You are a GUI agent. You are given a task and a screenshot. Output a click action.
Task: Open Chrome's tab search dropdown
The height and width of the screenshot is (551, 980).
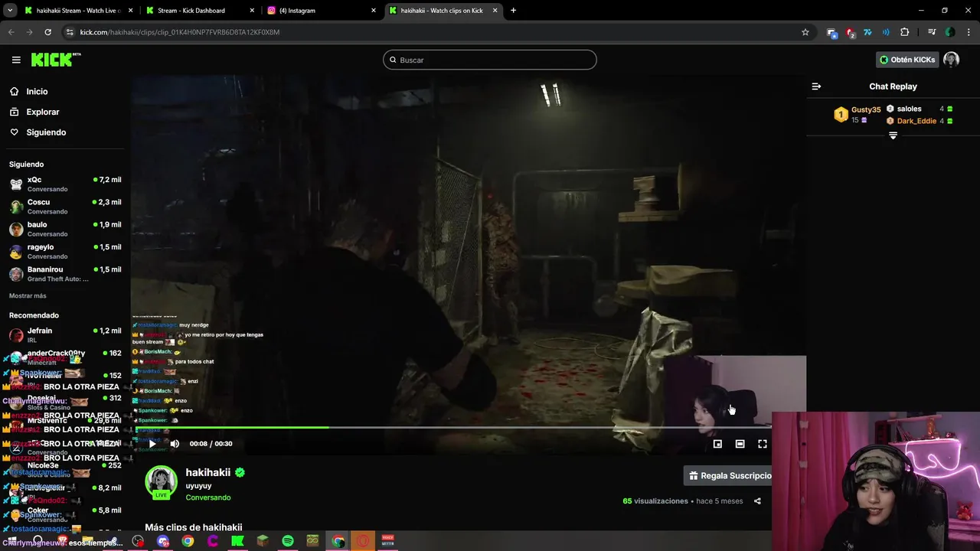10,11
